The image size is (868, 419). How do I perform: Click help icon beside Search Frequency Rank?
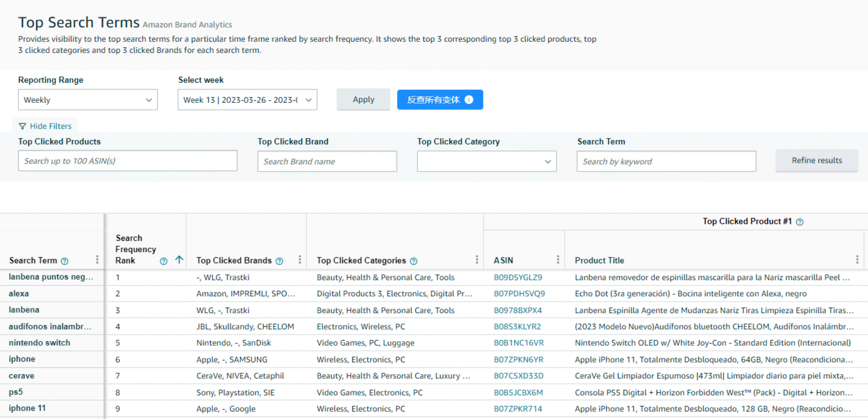click(x=164, y=261)
